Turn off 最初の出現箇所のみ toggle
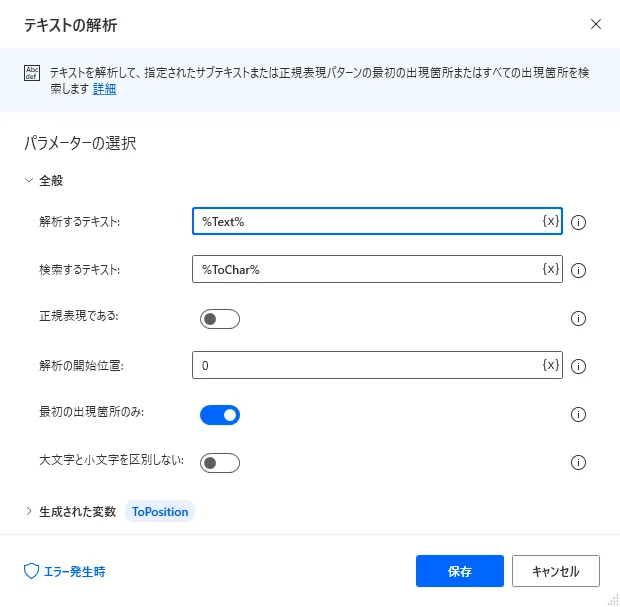This screenshot has width=620, height=607. [220, 414]
